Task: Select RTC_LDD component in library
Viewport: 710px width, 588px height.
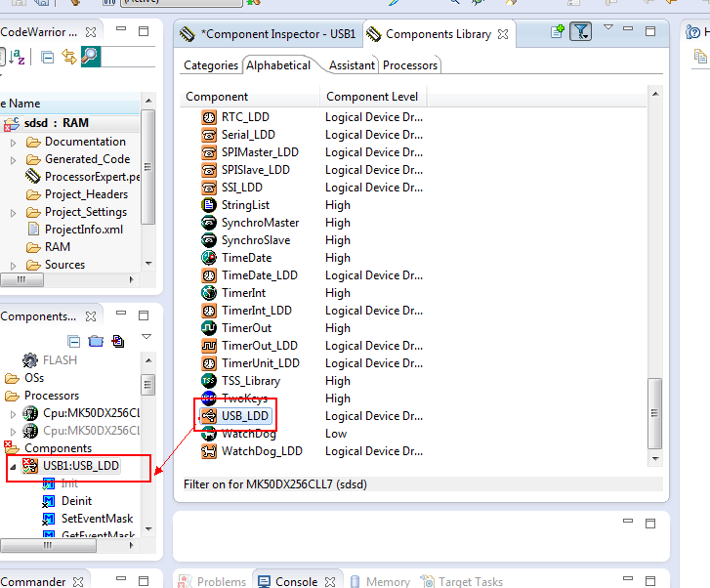Action: 245,117
